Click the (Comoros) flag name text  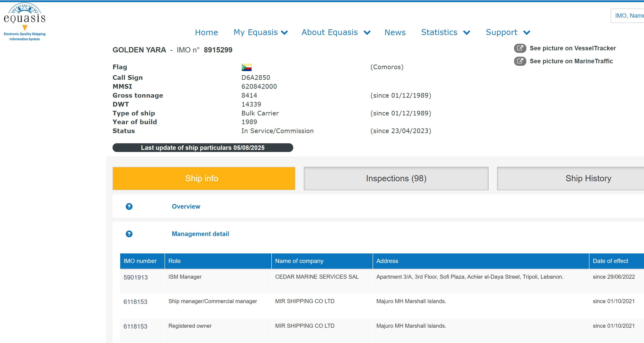387,67
